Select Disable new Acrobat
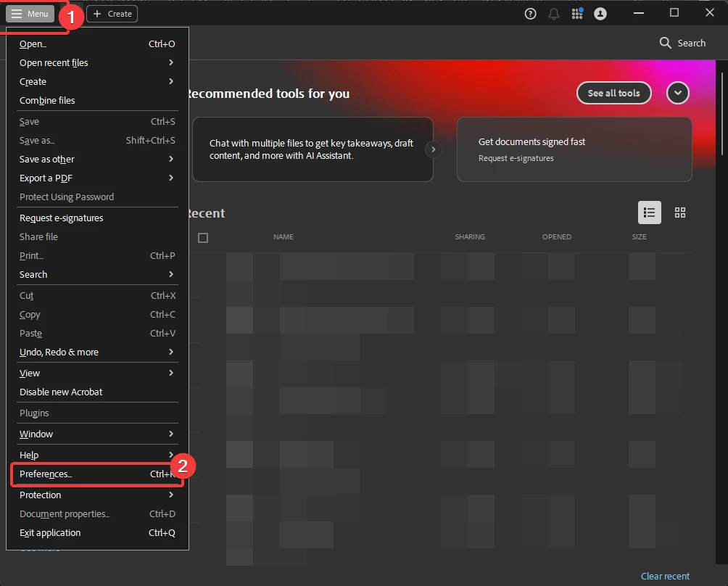 click(x=97, y=392)
